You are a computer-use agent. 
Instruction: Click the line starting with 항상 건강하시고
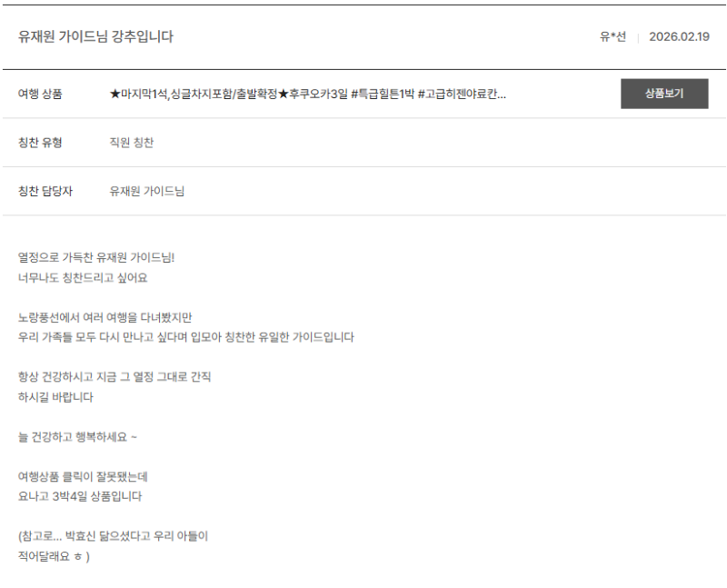coord(114,376)
